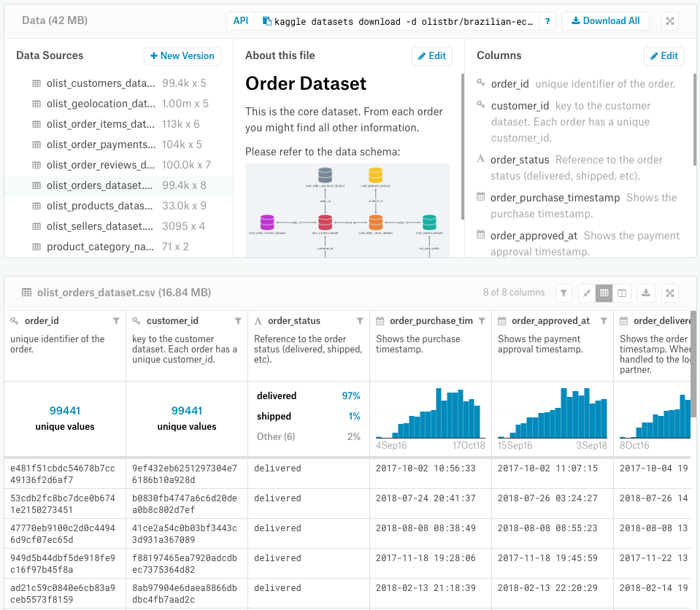Switch to grid table view
The width and height of the screenshot is (700, 610).
pos(604,293)
